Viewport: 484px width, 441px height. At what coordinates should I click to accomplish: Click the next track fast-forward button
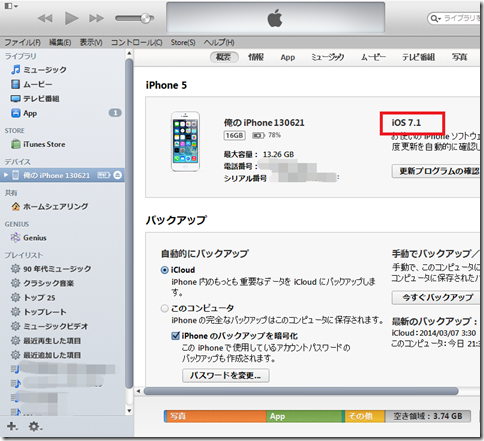pos(96,18)
